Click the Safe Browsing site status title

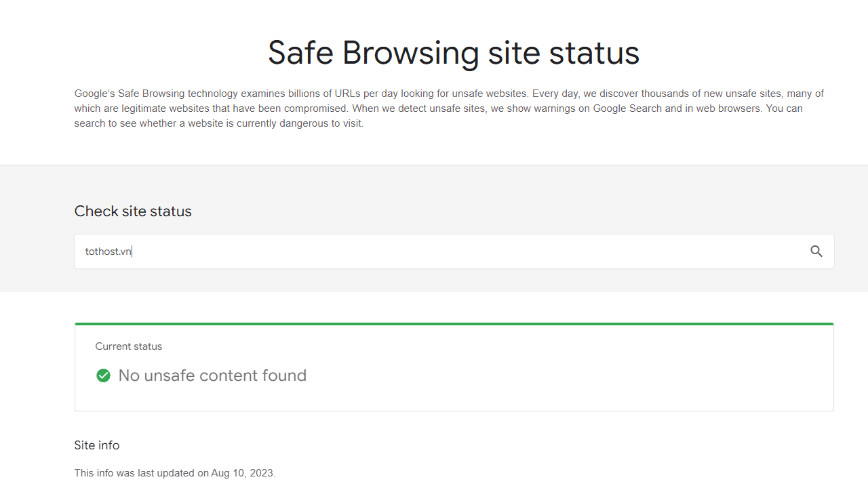453,52
